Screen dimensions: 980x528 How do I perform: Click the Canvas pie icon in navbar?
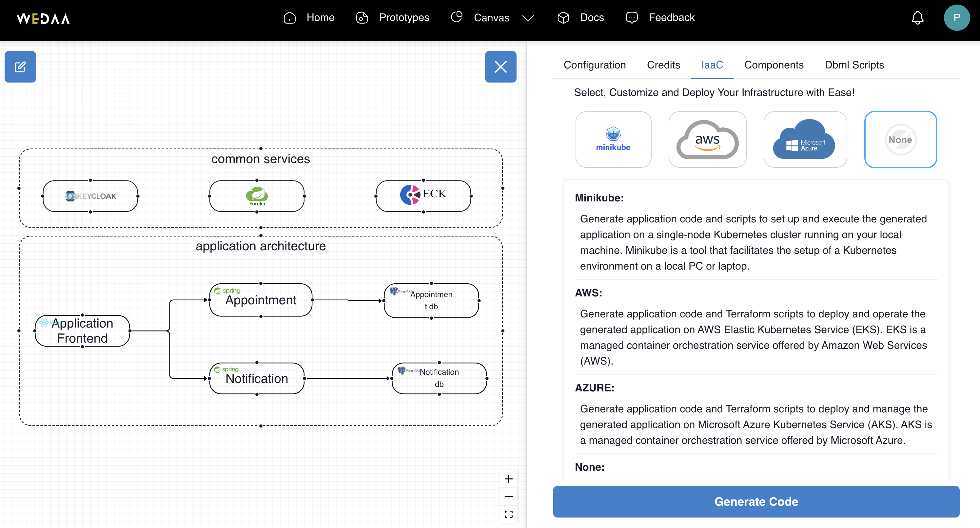pos(457,17)
